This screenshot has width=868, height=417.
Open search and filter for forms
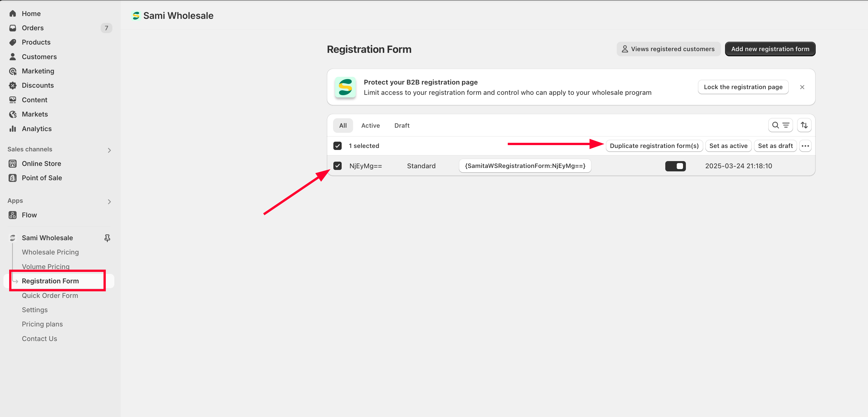(x=780, y=125)
